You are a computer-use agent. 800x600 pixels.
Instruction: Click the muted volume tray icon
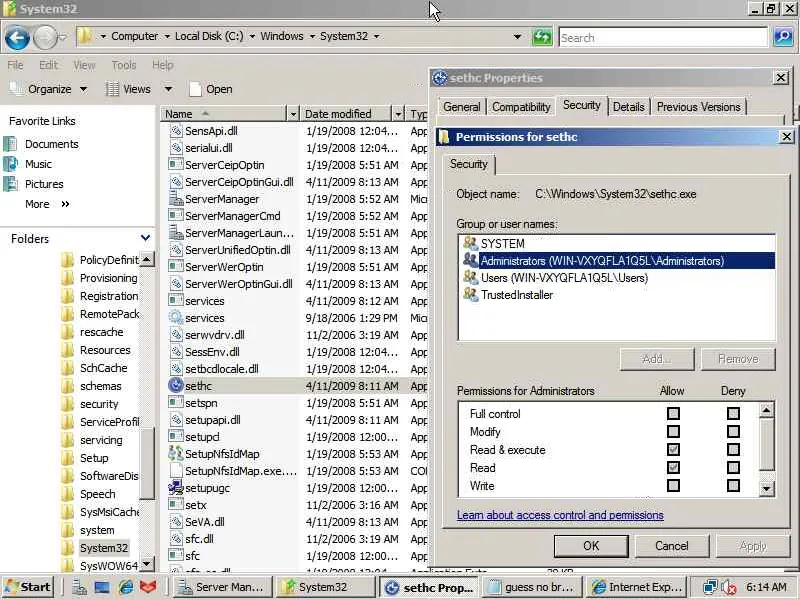click(x=729, y=587)
